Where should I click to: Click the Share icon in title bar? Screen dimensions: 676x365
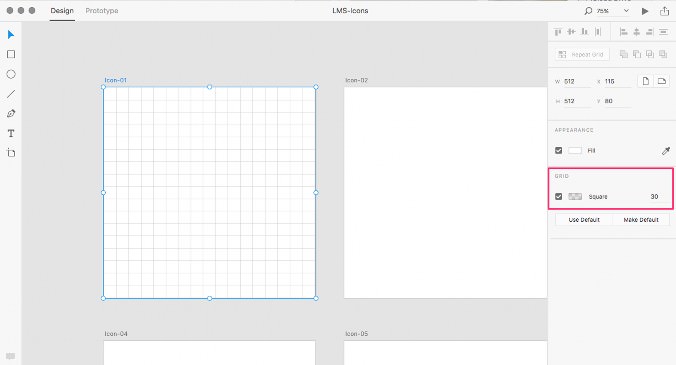pyautogui.click(x=664, y=11)
